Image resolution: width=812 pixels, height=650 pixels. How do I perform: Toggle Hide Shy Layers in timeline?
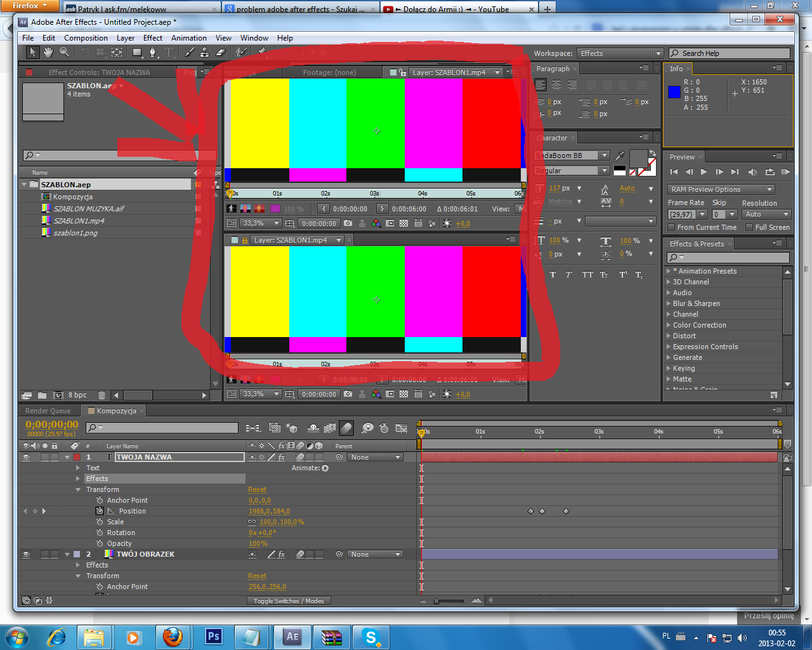[x=313, y=428]
